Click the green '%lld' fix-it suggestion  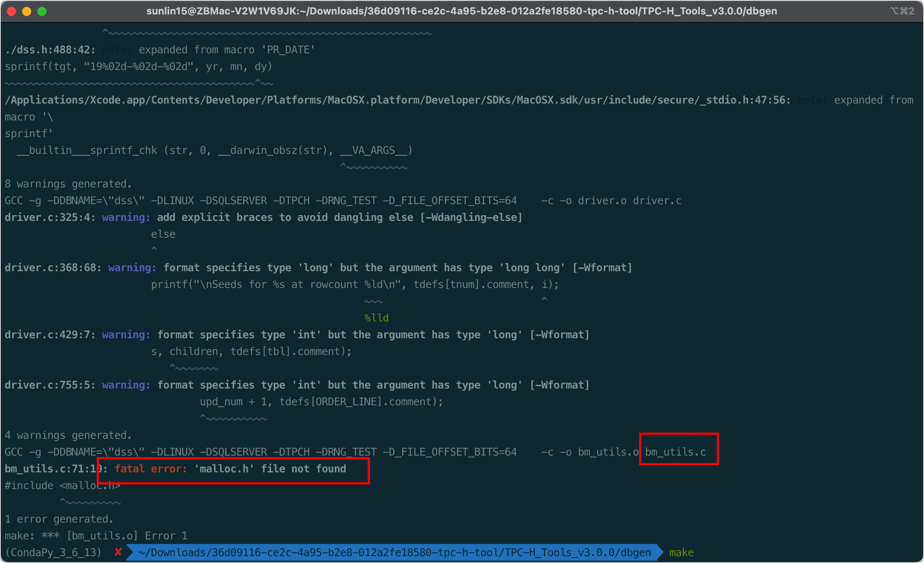click(377, 318)
